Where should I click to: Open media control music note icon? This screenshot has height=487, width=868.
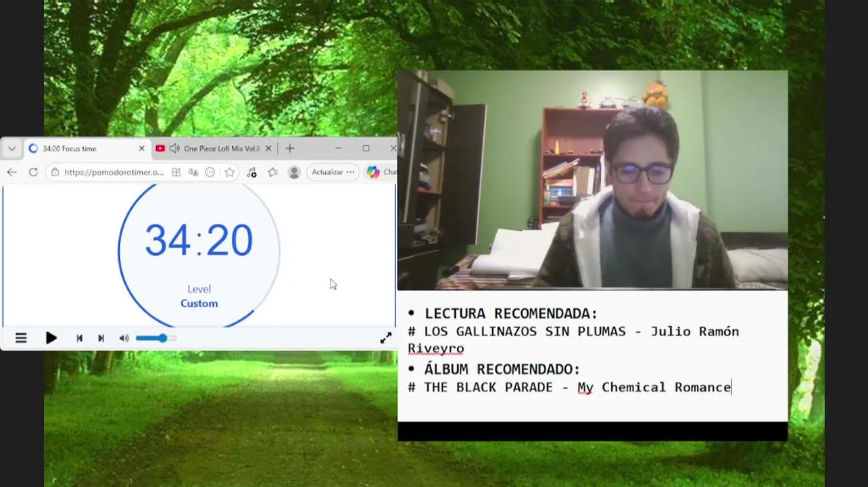pos(251,172)
